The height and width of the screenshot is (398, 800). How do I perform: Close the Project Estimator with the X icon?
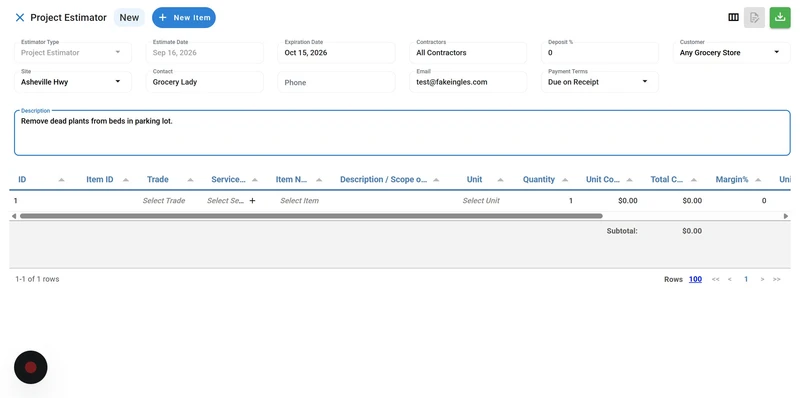click(x=20, y=17)
